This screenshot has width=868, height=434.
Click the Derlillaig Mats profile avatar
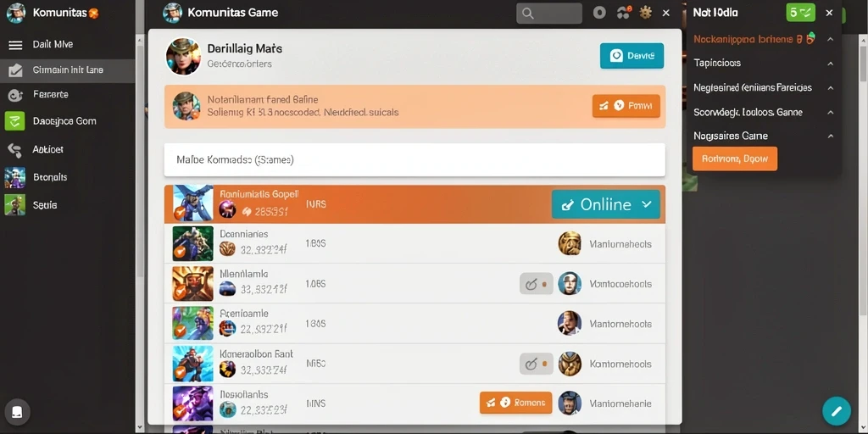point(183,57)
